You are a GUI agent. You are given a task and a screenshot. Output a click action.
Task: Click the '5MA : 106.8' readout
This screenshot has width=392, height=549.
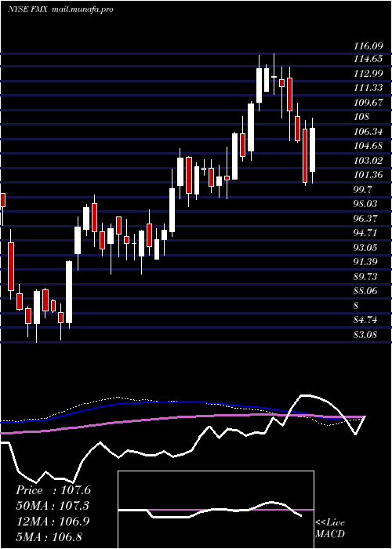click(x=49, y=536)
